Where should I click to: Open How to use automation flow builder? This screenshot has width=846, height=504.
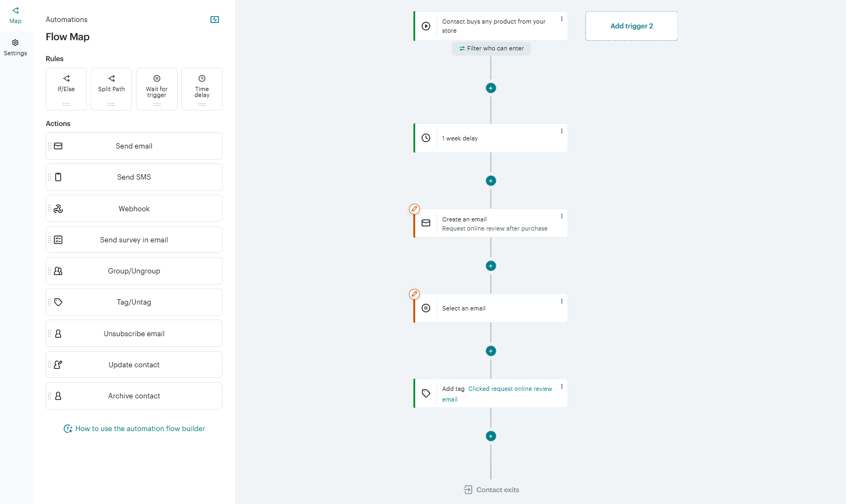(134, 428)
